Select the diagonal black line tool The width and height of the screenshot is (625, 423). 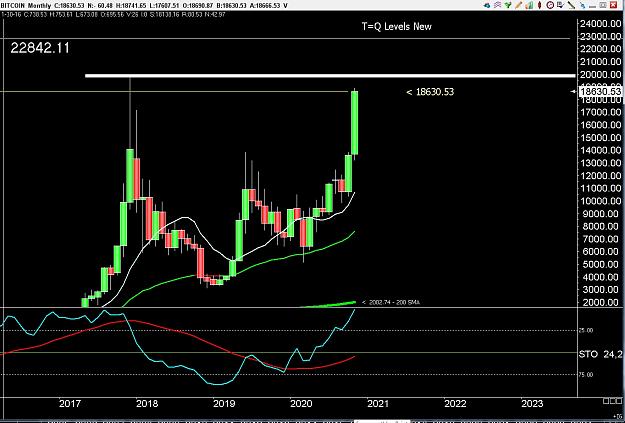point(571,5)
